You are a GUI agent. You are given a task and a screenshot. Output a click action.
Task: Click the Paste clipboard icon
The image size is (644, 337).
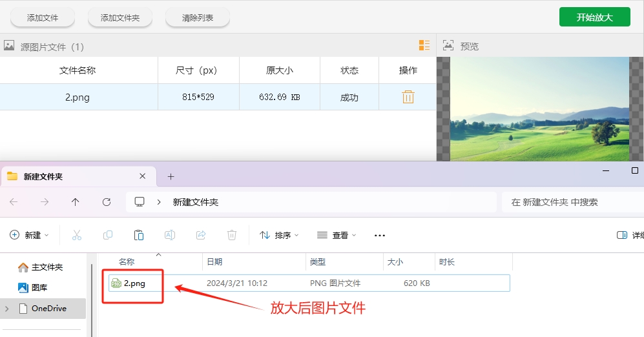click(x=139, y=235)
